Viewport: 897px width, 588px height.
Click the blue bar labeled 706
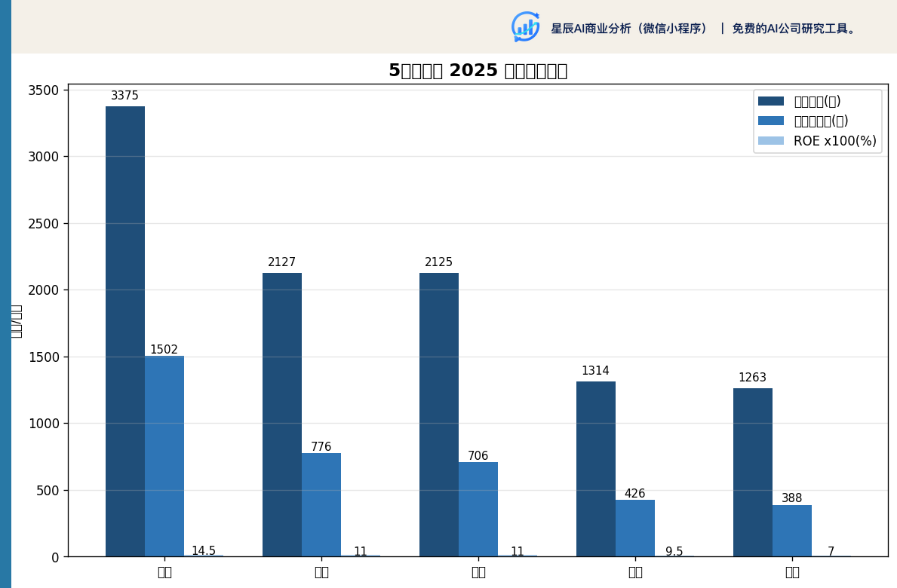(478, 509)
